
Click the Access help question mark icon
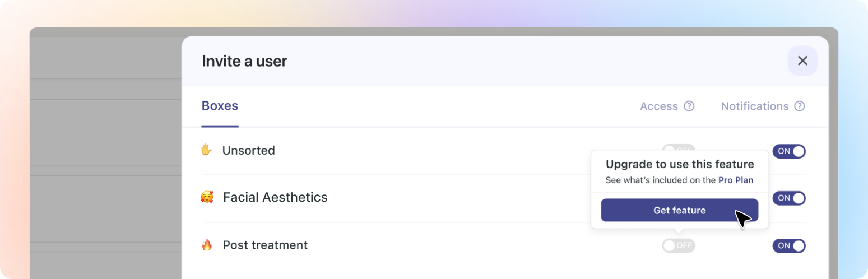click(x=689, y=106)
